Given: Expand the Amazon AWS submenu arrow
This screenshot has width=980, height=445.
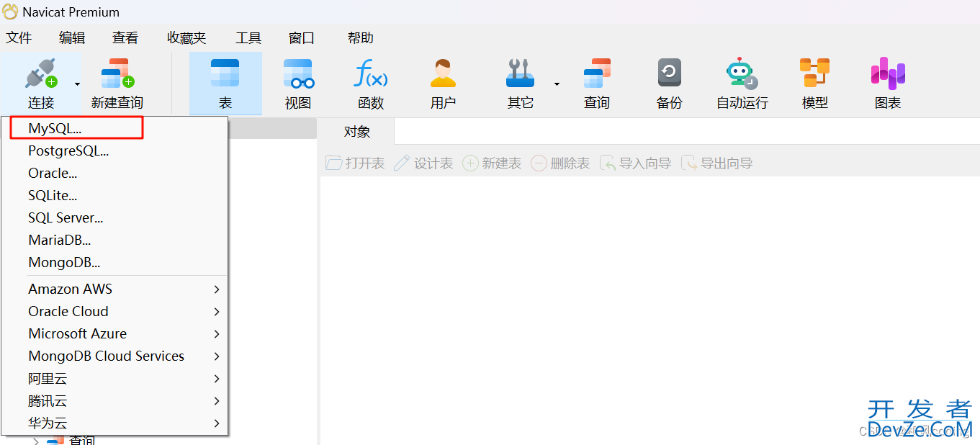Looking at the screenshot, I should (x=217, y=289).
